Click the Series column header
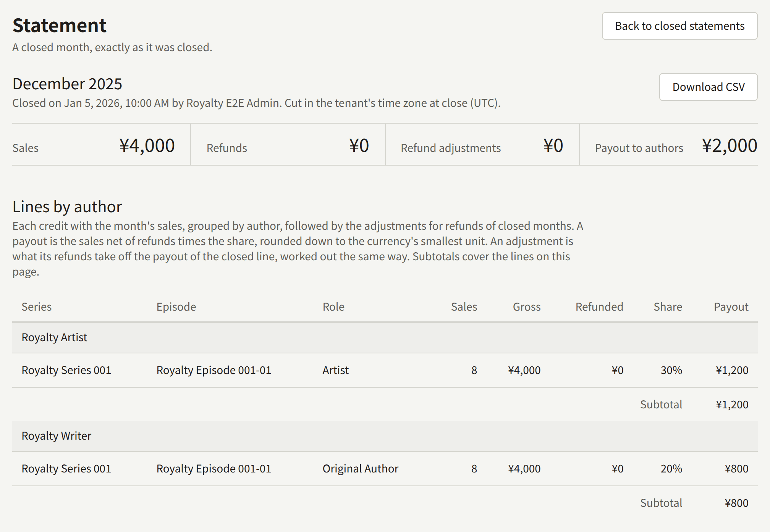The height and width of the screenshot is (532, 770). click(x=37, y=307)
